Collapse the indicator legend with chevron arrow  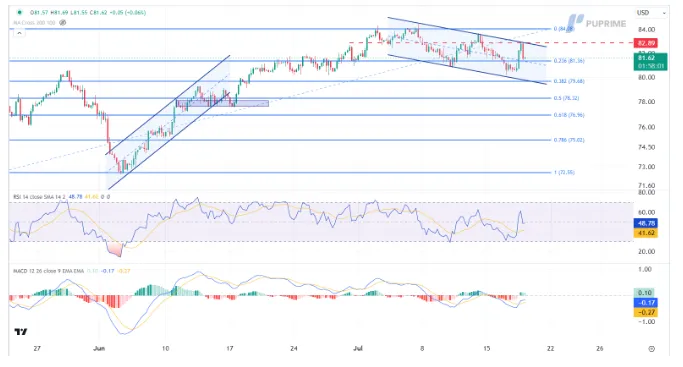(19, 33)
